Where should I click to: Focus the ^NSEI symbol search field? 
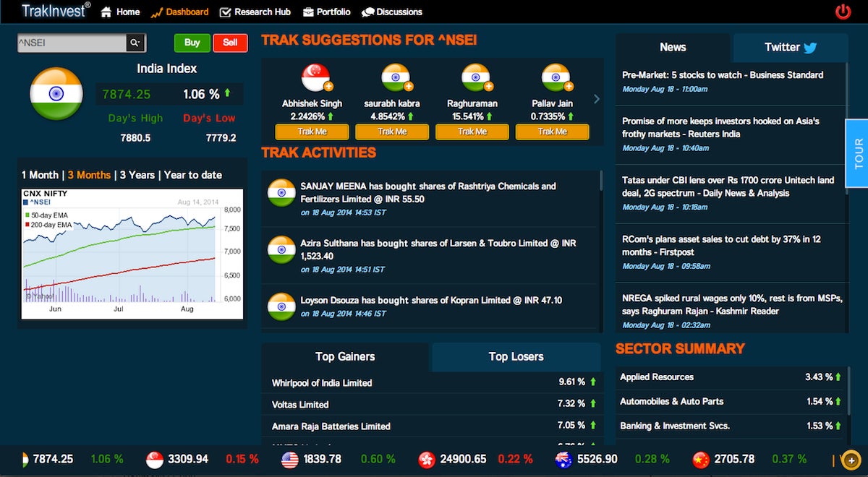(72, 43)
